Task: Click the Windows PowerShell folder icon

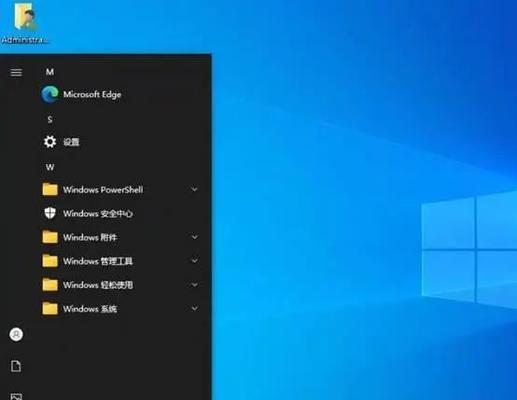Action: [x=50, y=189]
